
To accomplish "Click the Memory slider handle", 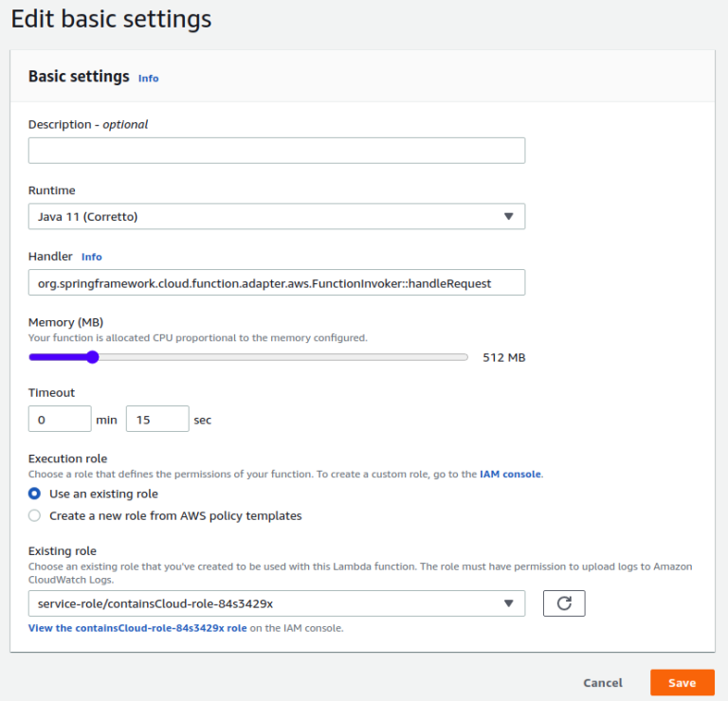I will click(92, 357).
